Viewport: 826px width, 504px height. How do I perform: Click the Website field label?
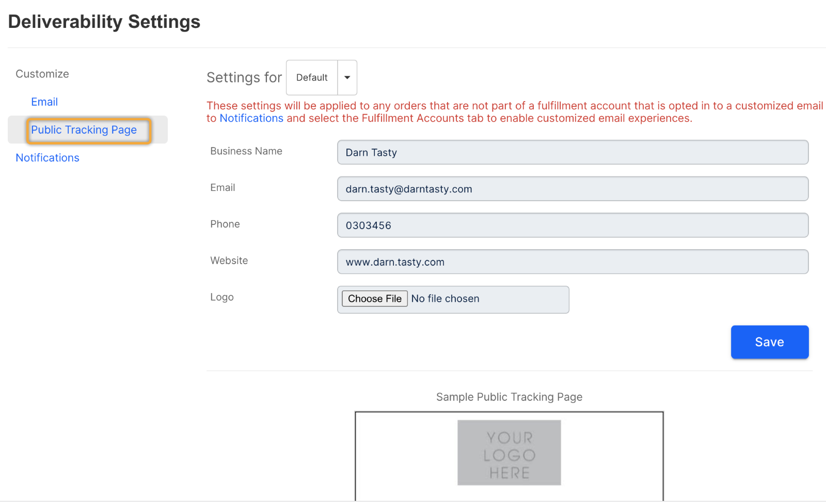click(x=229, y=261)
